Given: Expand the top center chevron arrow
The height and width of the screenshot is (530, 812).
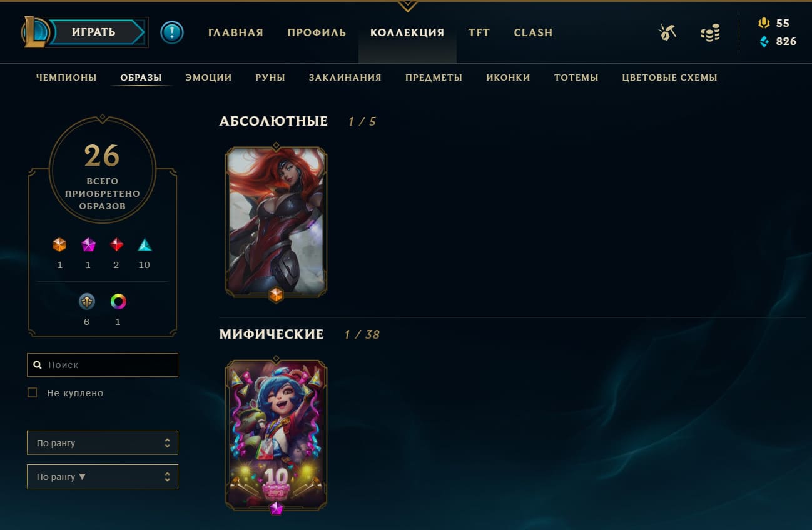Looking at the screenshot, I should 407,6.
